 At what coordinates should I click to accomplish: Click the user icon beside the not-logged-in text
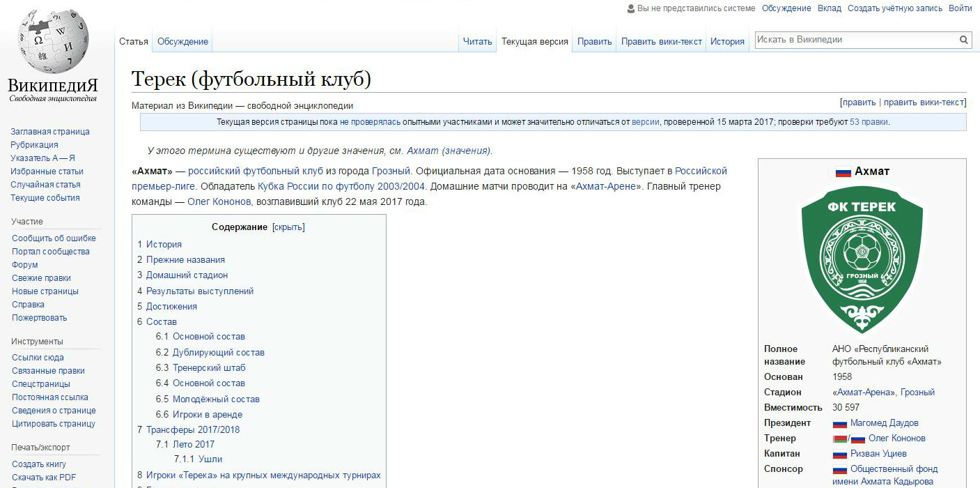click(631, 8)
